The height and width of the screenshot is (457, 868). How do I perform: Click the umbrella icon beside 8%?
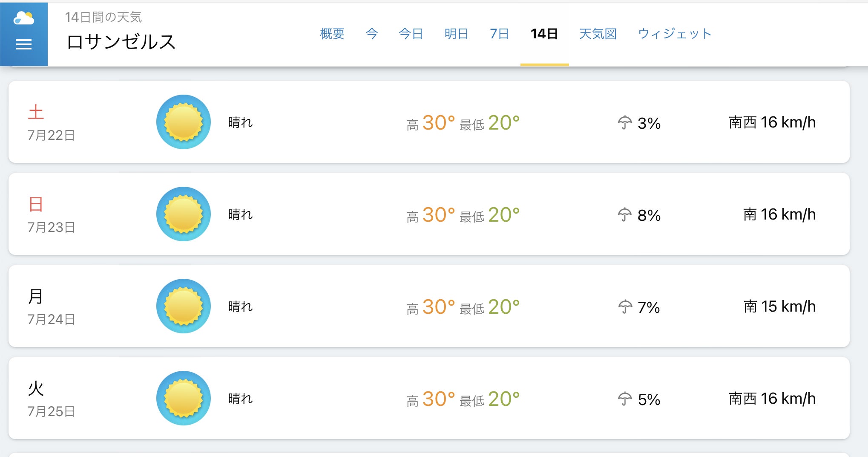[624, 215]
